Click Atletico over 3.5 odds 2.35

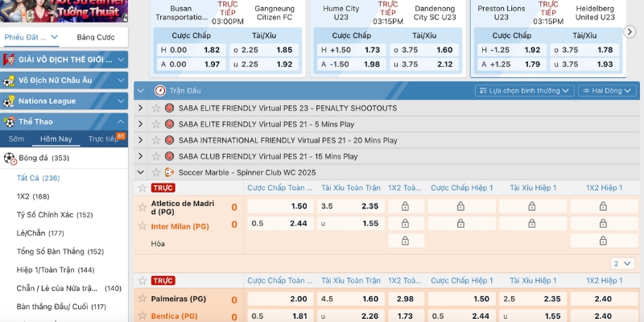351,206
